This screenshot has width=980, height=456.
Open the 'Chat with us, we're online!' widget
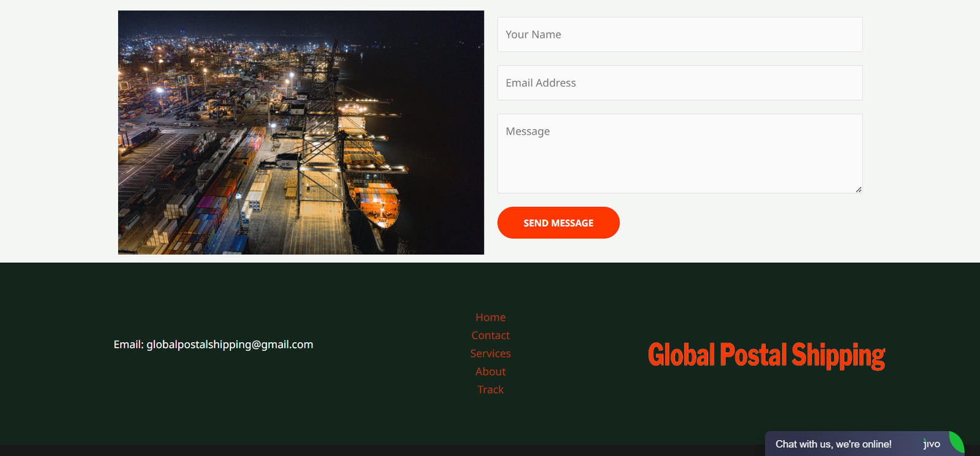pyautogui.click(x=833, y=444)
